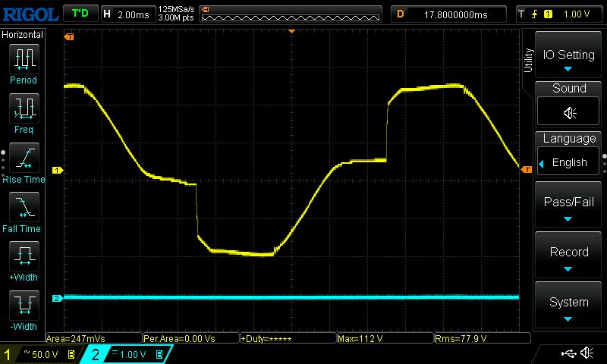Viewport: 607px width, 364px height.
Task: Click the trigger source channel 1 badge
Action: pyautogui.click(x=548, y=14)
